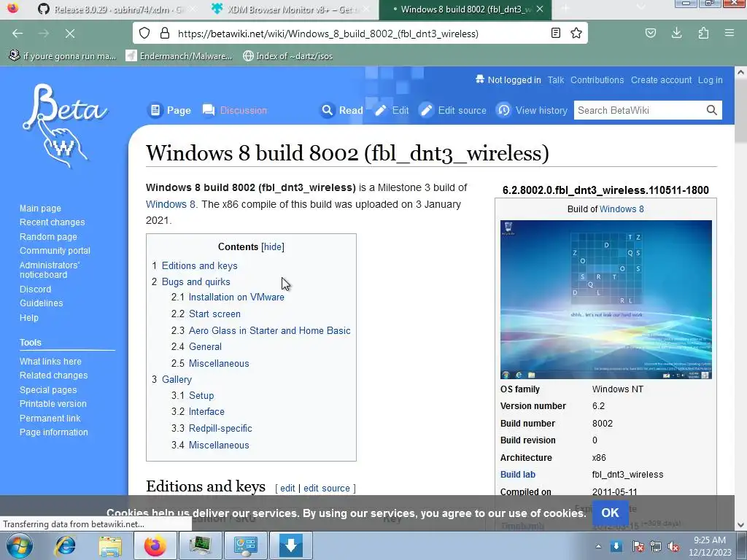Open Windows Start menu orb
Image resolution: width=747 pixels, height=560 pixels.
pos(20,545)
